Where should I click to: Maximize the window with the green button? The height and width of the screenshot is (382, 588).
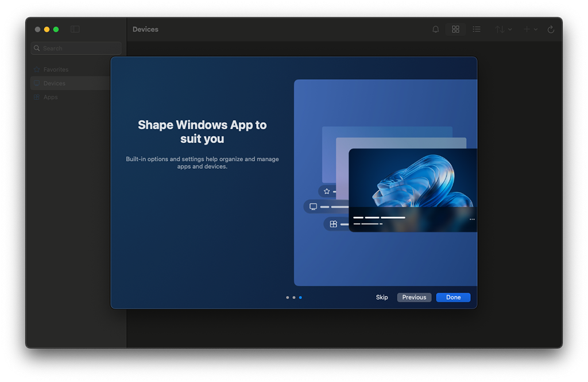click(56, 29)
